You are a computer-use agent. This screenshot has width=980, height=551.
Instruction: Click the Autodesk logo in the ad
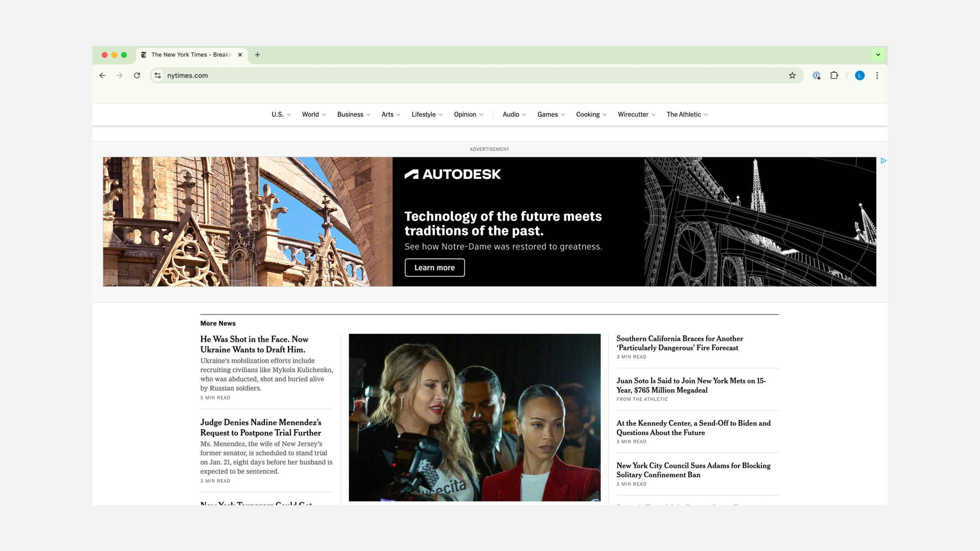452,174
